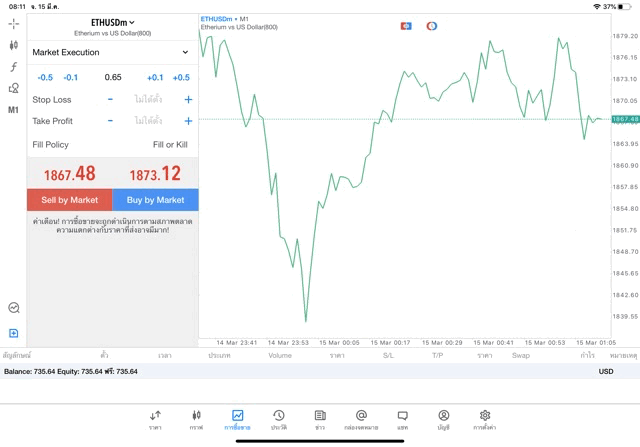Select the crosshair cursor tool
Image resolution: width=640 pixels, height=447 pixels.
pyautogui.click(x=13, y=24)
